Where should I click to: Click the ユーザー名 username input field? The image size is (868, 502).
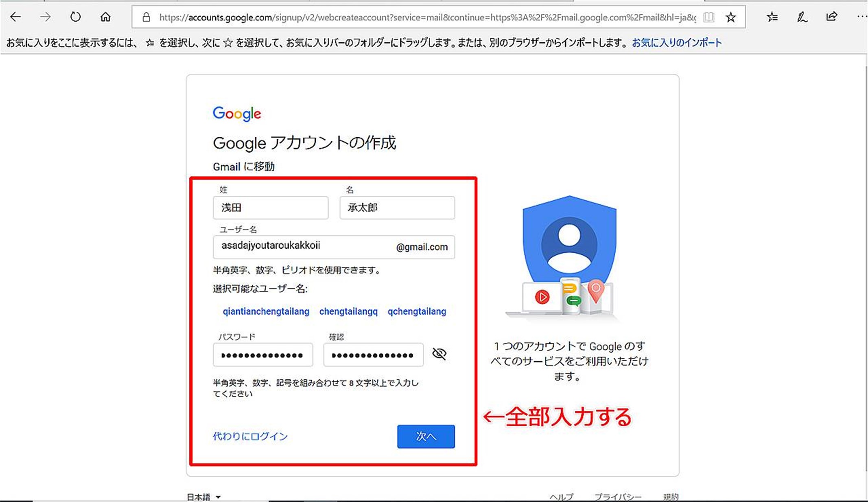334,247
